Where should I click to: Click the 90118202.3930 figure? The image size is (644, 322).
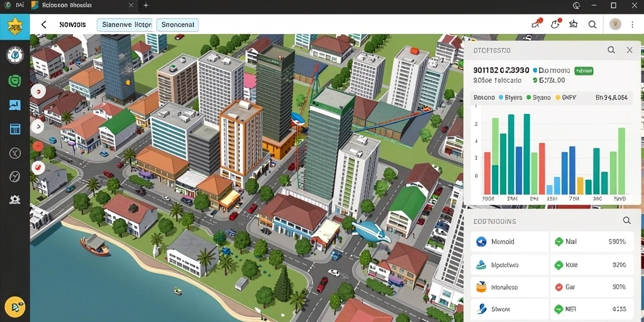501,70
